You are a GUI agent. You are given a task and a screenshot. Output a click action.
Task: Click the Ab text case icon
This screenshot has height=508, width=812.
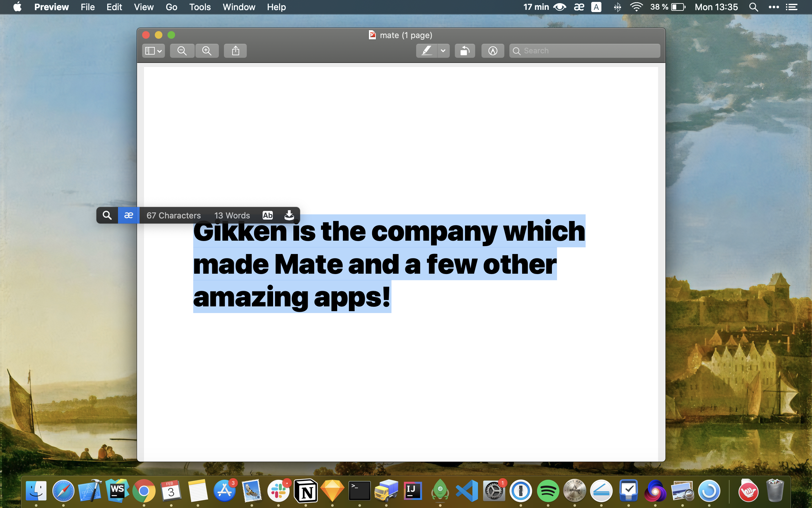click(267, 215)
